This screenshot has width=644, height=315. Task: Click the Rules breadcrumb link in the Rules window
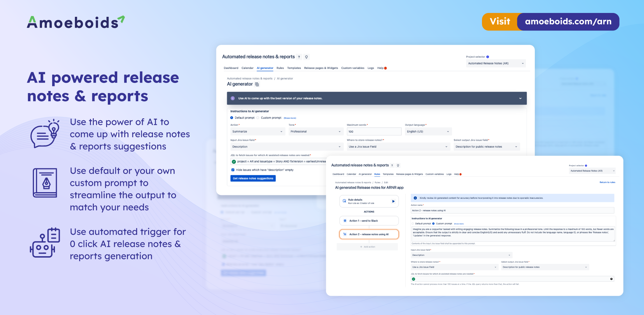pyautogui.click(x=377, y=182)
